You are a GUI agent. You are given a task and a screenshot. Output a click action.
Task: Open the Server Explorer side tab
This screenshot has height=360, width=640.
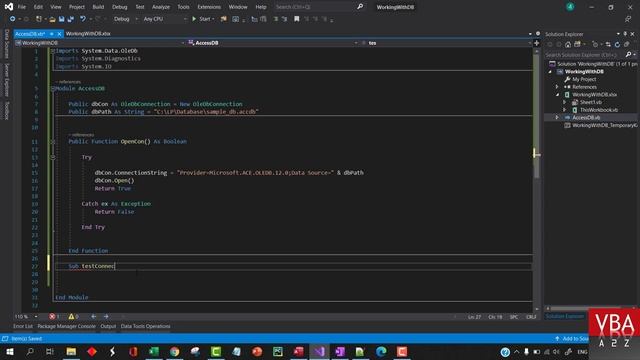click(7, 80)
